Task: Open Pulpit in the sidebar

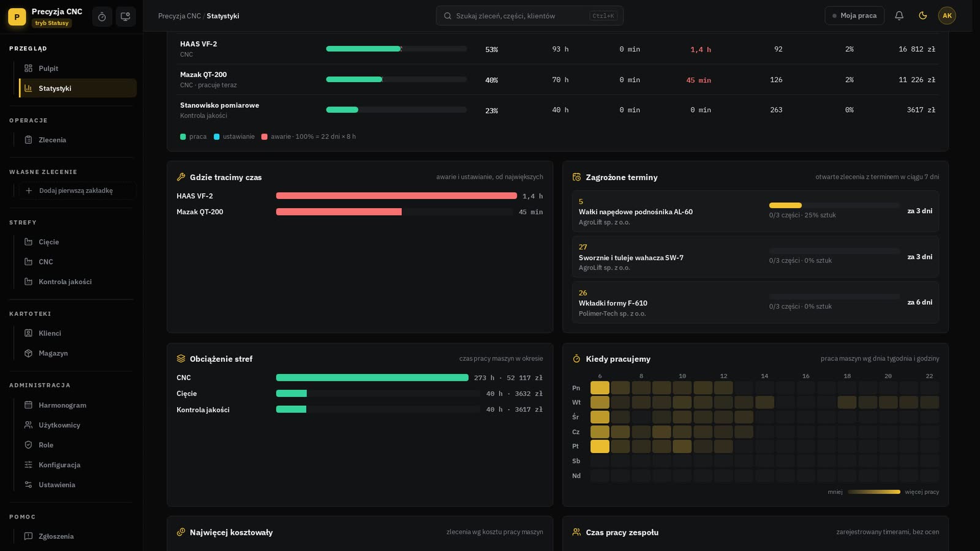Action: (77, 69)
